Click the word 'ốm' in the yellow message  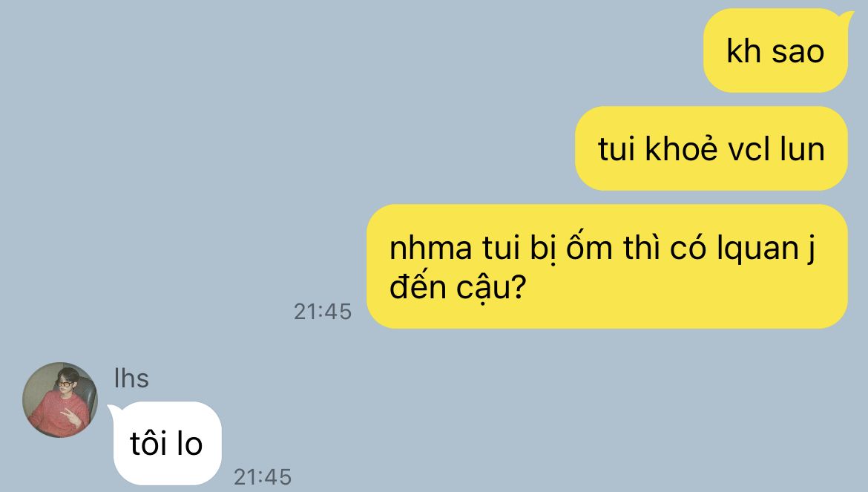(589, 247)
